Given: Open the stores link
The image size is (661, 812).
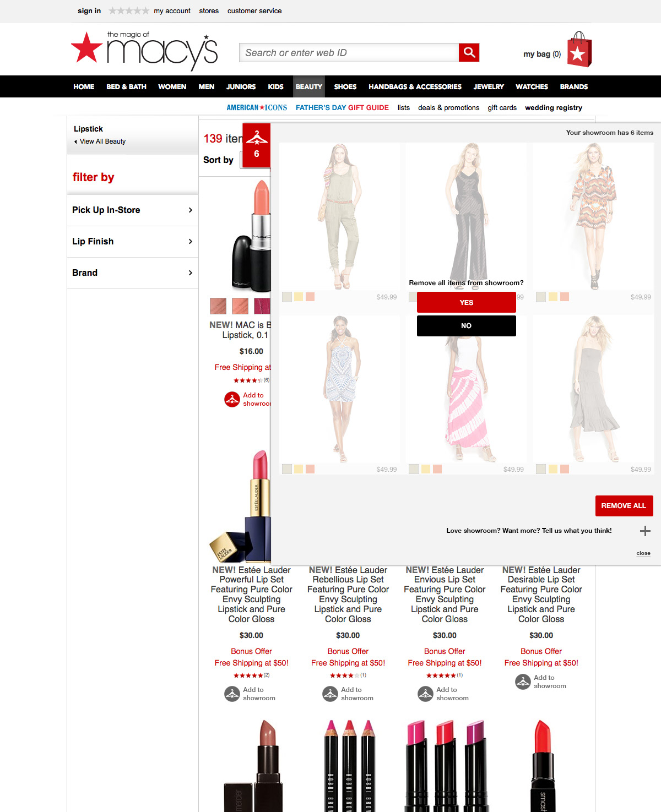Looking at the screenshot, I should 209,10.
